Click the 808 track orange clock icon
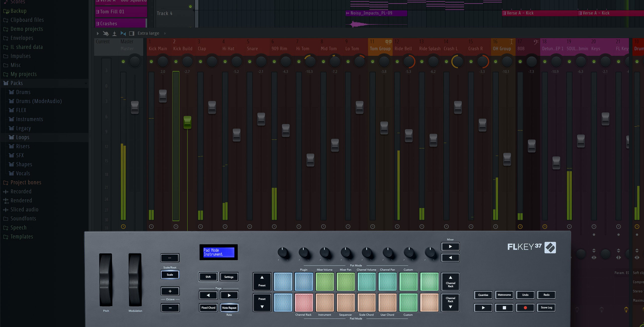This screenshot has height=327, width=644. [x=520, y=227]
